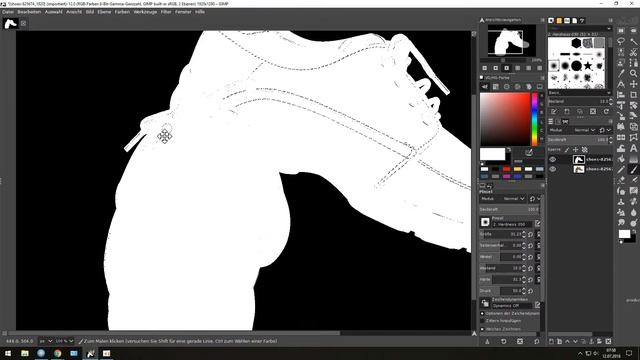The image size is (640, 360).
Task: Open the Datei menu
Action: tap(8, 12)
